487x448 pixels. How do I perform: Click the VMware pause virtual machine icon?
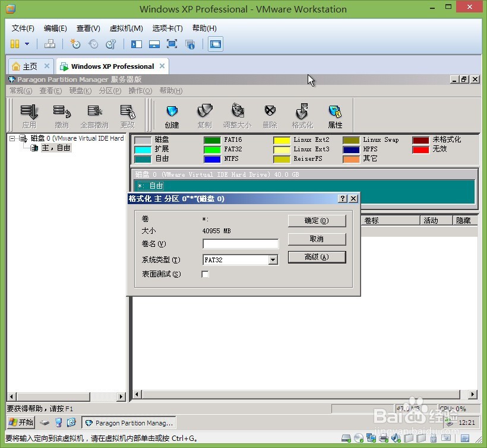click(15, 44)
